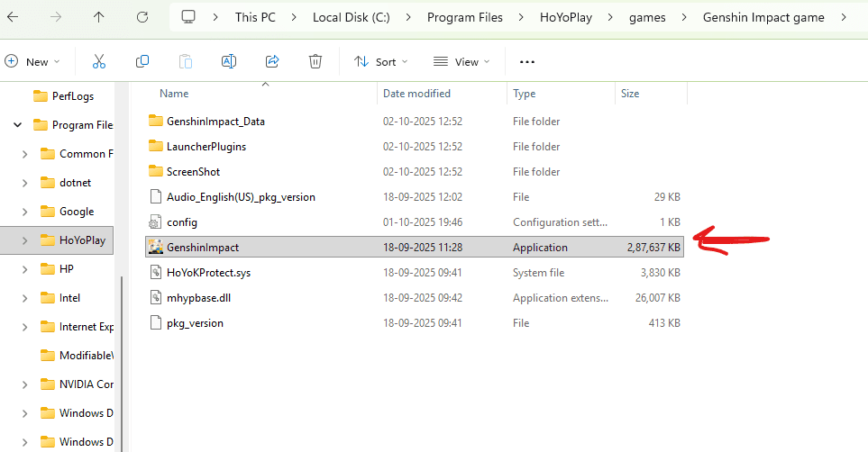Open the New item dropdown
The height and width of the screenshot is (452, 868).
pos(32,61)
